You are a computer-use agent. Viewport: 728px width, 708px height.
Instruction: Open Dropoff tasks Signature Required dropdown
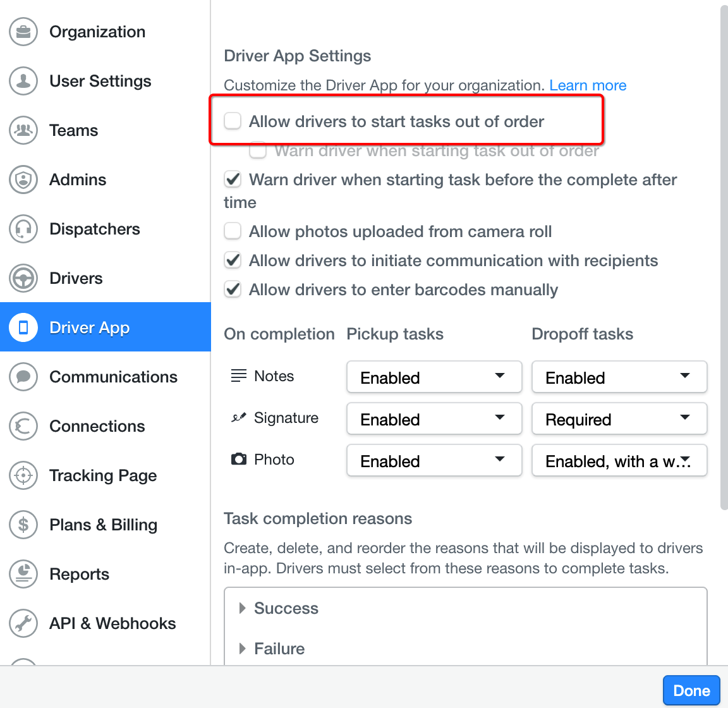(619, 418)
